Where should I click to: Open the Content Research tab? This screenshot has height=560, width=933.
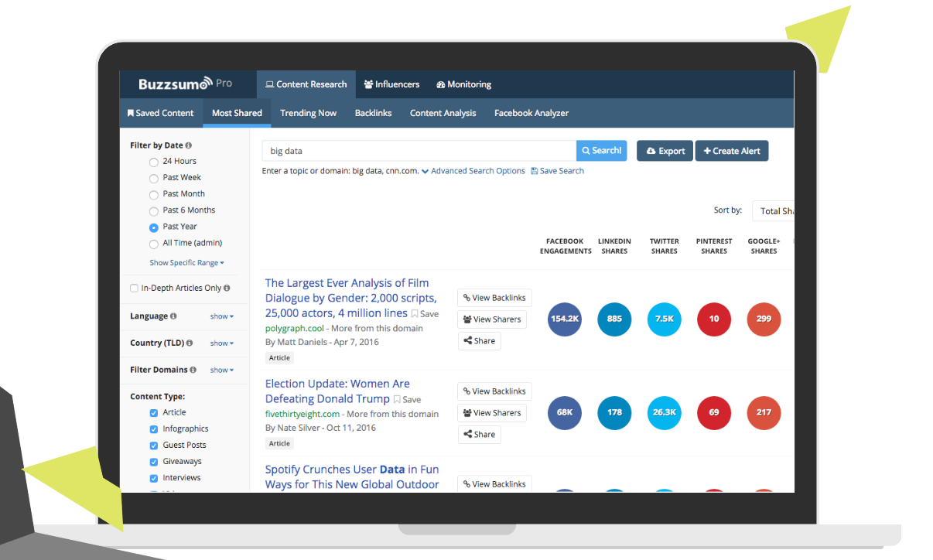tap(306, 84)
